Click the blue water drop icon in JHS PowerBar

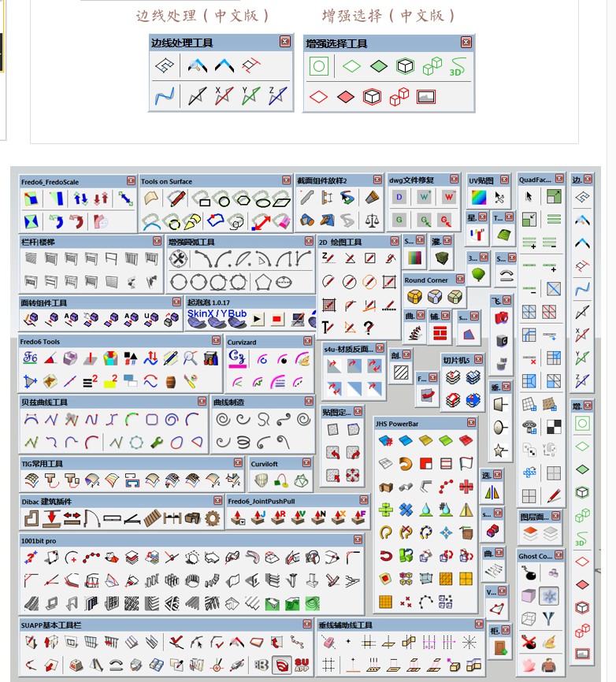pos(426,510)
